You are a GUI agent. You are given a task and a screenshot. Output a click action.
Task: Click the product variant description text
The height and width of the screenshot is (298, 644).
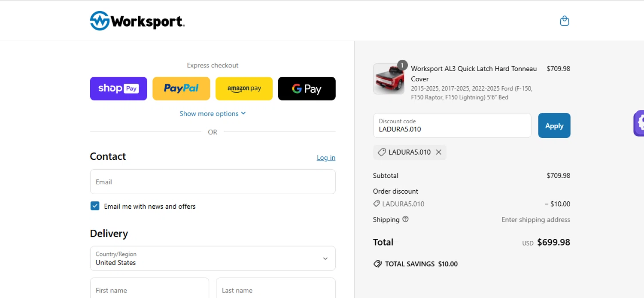pyautogui.click(x=471, y=93)
